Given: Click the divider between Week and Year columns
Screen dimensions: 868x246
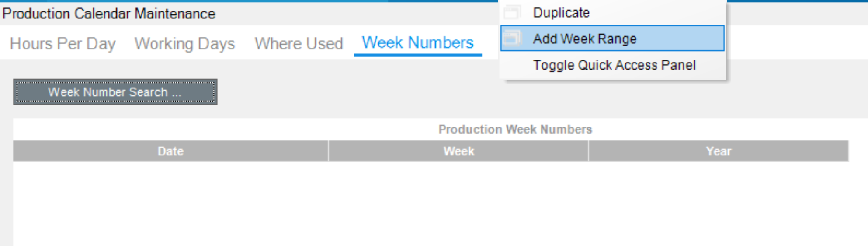Looking at the screenshot, I should point(588,151).
